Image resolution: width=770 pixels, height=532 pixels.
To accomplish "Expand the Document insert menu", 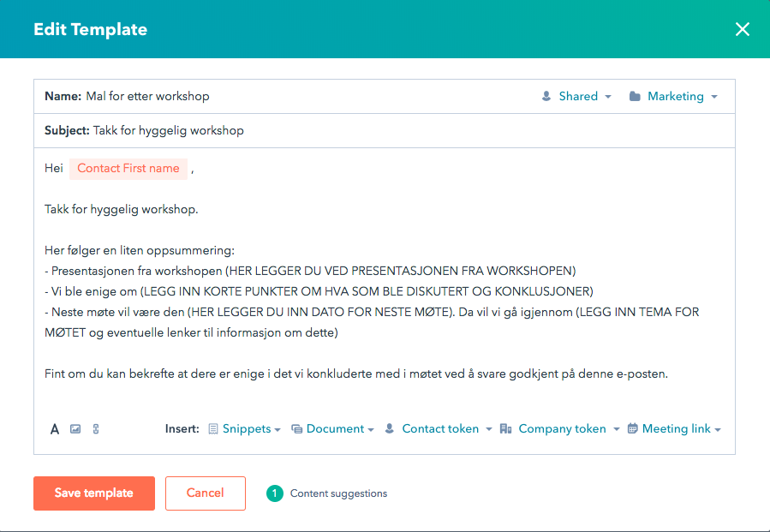I will (x=339, y=429).
